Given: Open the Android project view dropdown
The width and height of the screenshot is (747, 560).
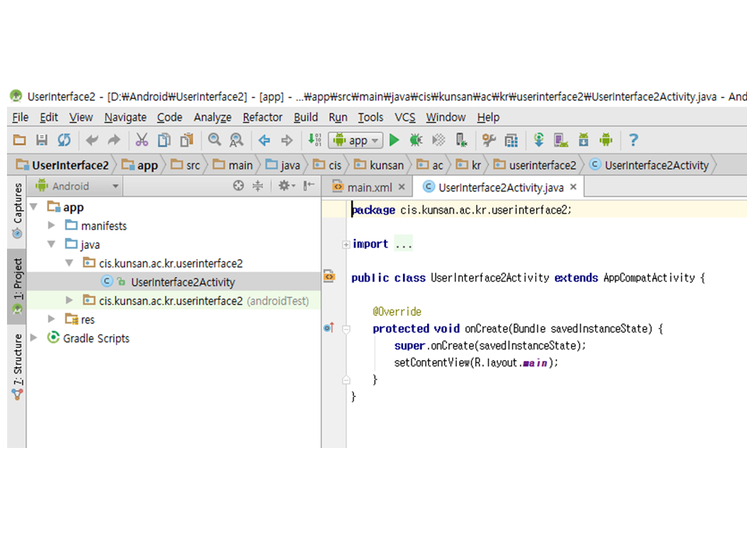Looking at the screenshot, I should tap(78, 187).
